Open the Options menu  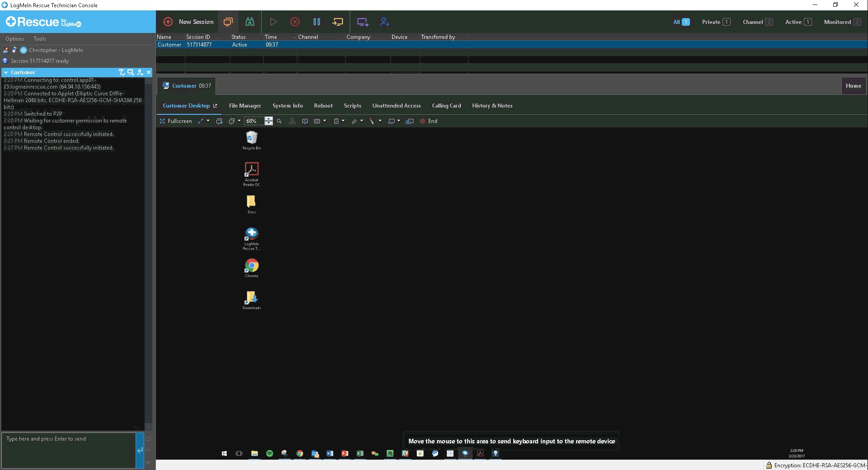[x=15, y=39]
